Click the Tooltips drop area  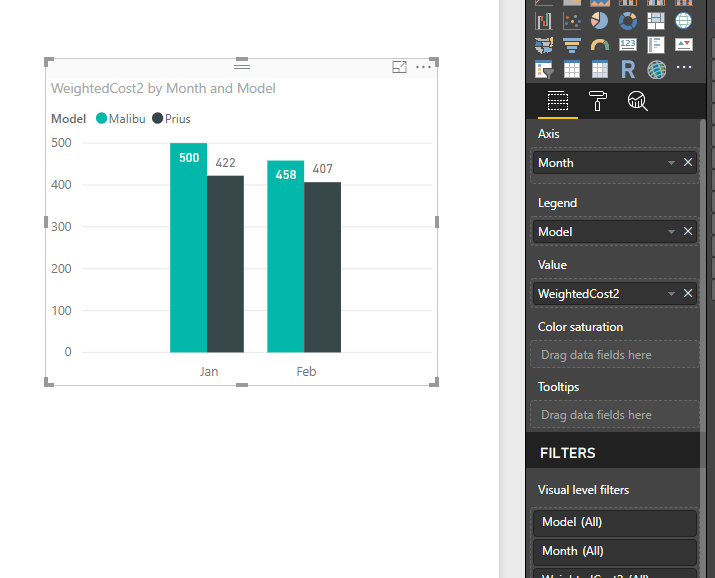point(615,415)
